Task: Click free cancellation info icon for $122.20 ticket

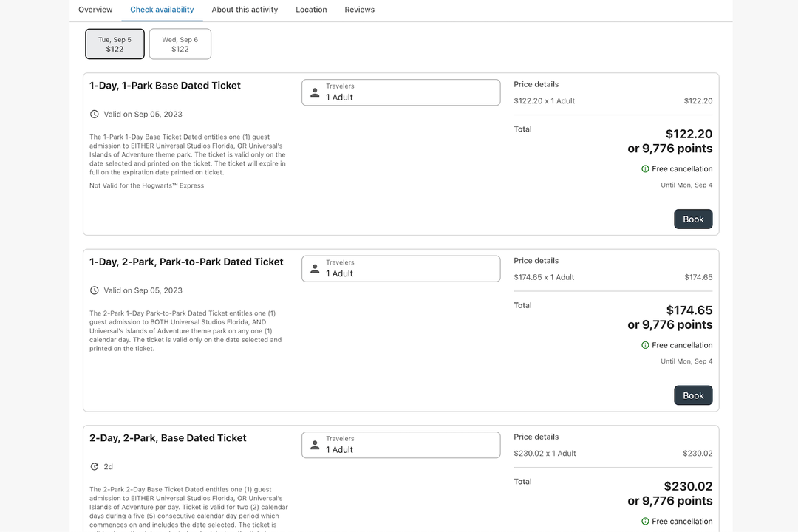Action: point(645,169)
